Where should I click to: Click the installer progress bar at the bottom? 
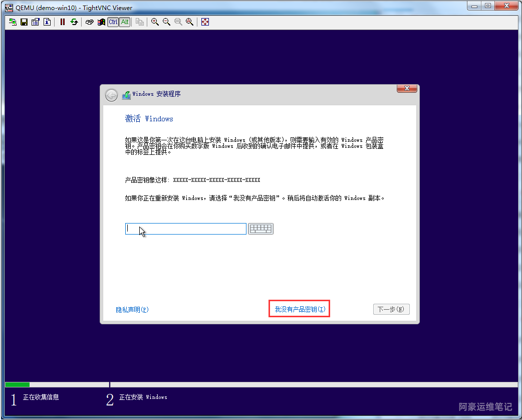(x=262, y=385)
